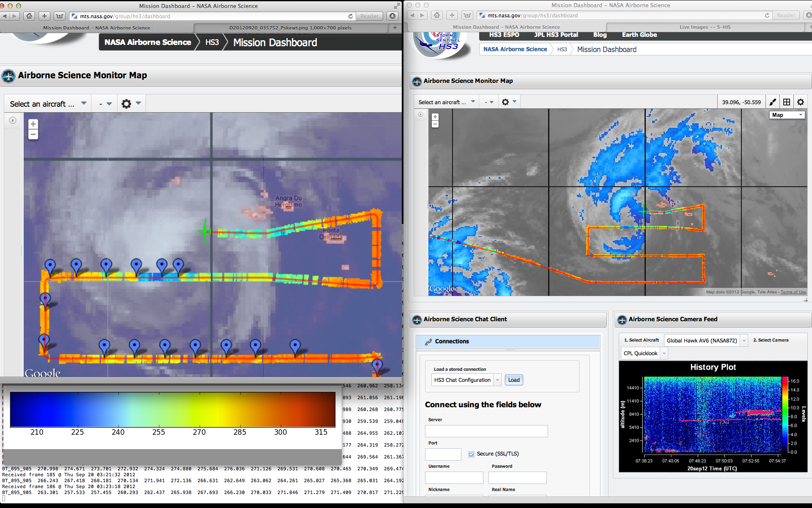Screen dimensions: 812x508
Task: Switch to the D20120920_035752_Pskewt.png tab
Action: point(290,28)
